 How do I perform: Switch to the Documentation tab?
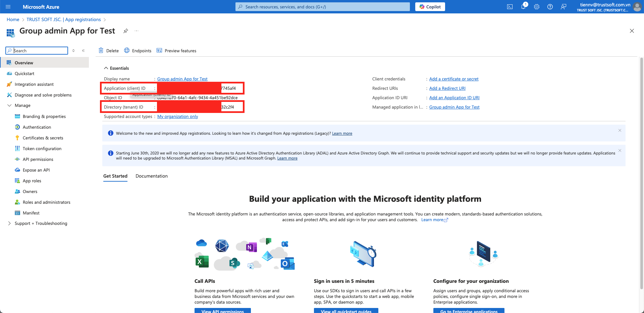(x=152, y=176)
